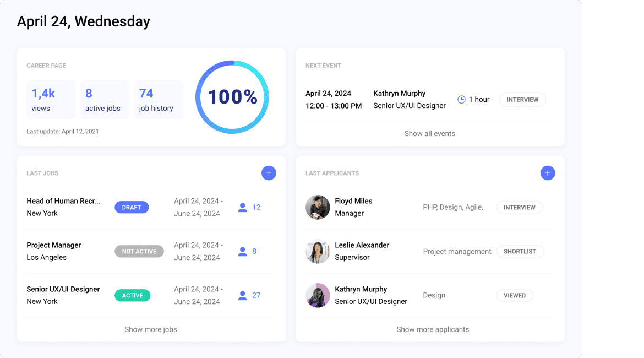
Task: Click Kathryn Murphy's avatar in Last Applicants
Action: (x=318, y=295)
